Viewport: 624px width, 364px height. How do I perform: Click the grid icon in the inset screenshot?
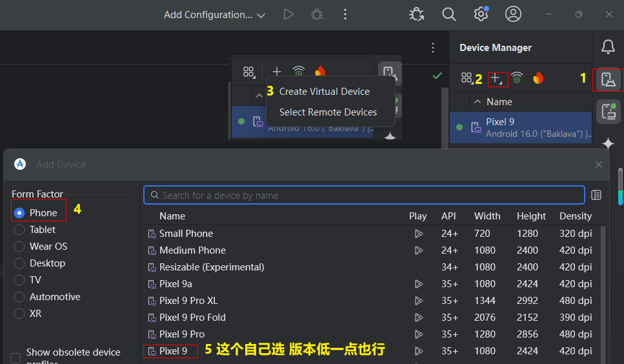[248, 72]
